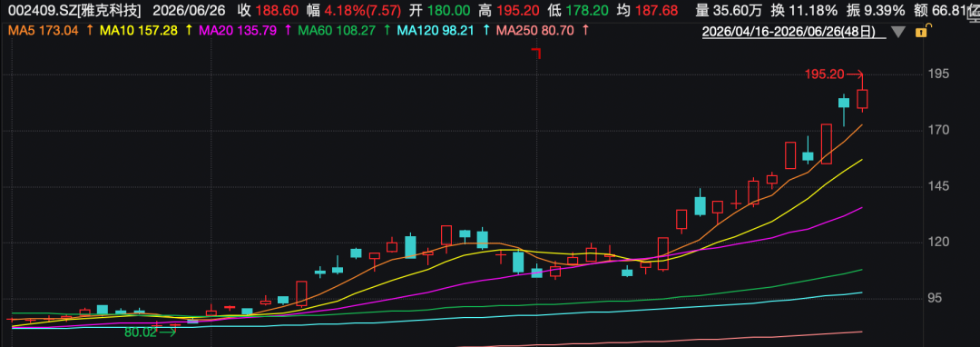Image resolution: width=980 pixels, height=347 pixels.
Task: Click the 120 price axis label
Action: click(x=940, y=243)
